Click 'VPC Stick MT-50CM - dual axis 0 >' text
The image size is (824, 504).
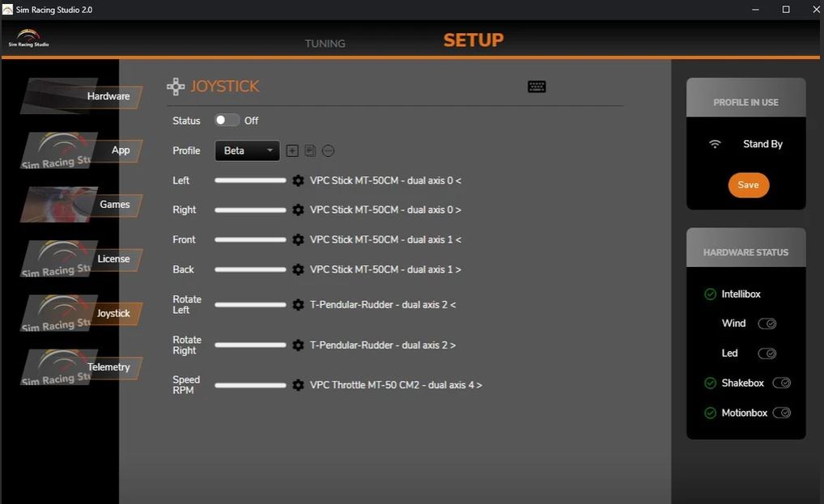click(x=386, y=210)
